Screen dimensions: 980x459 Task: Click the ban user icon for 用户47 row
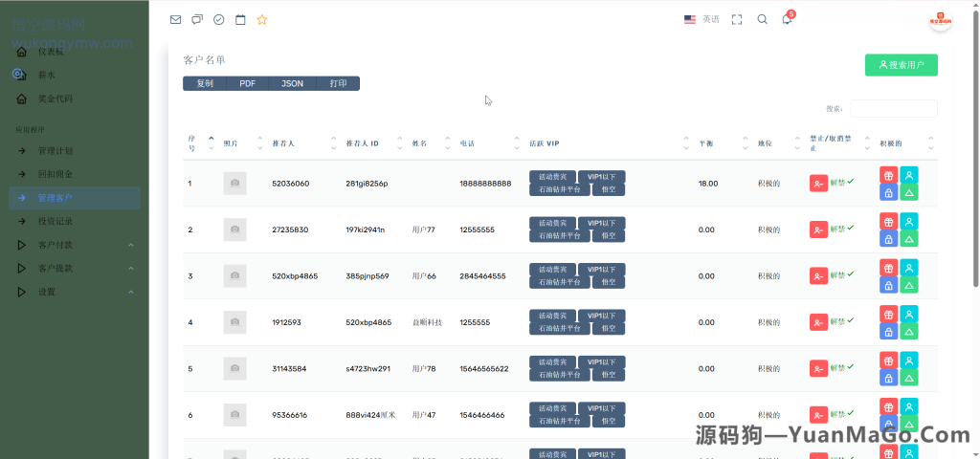(x=819, y=415)
